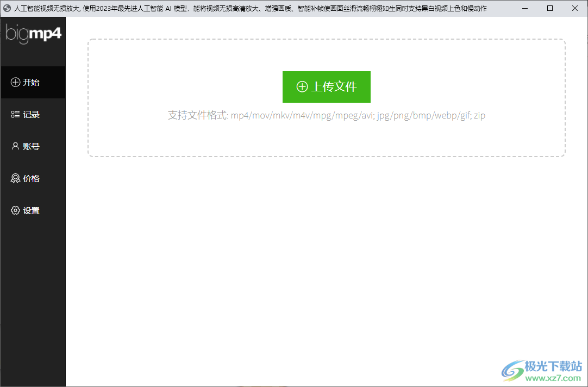The image size is (588, 387).
Task: Click the bigmp4 logo
Action: [x=33, y=34]
